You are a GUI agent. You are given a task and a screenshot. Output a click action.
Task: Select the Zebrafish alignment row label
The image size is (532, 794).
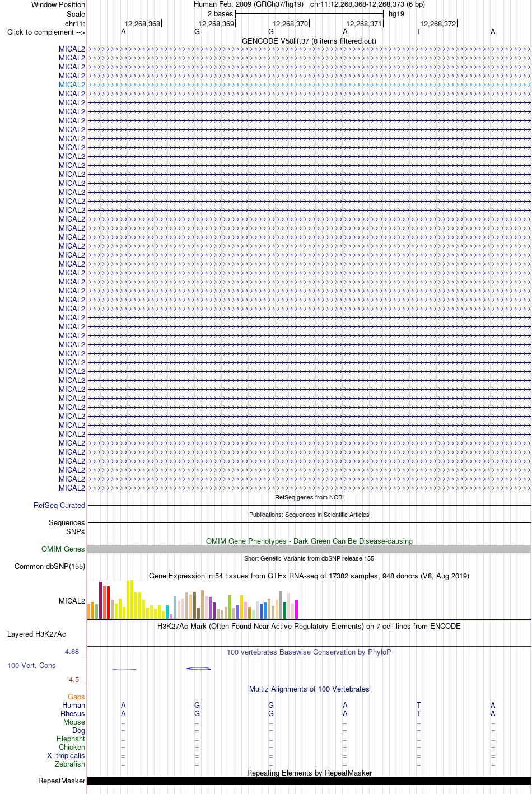coord(70,764)
